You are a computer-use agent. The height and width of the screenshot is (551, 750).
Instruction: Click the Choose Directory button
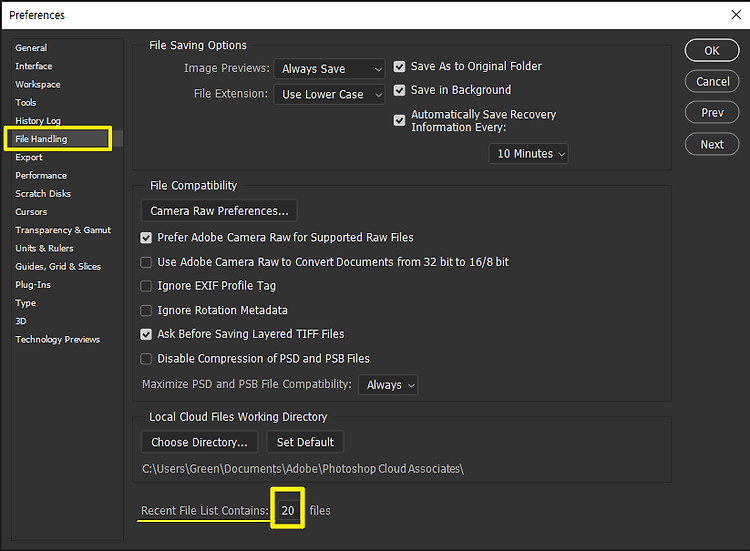[x=199, y=442]
